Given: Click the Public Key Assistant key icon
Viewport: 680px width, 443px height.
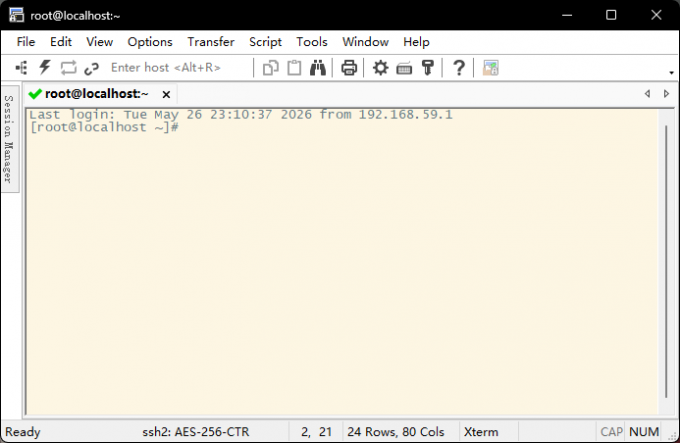Looking at the screenshot, I should click(x=428, y=68).
